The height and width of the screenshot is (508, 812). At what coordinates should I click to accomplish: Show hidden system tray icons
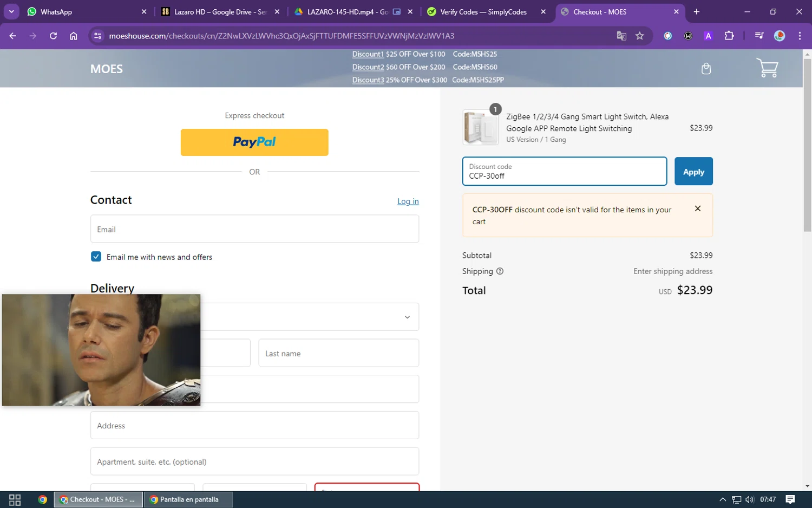(722, 499)
